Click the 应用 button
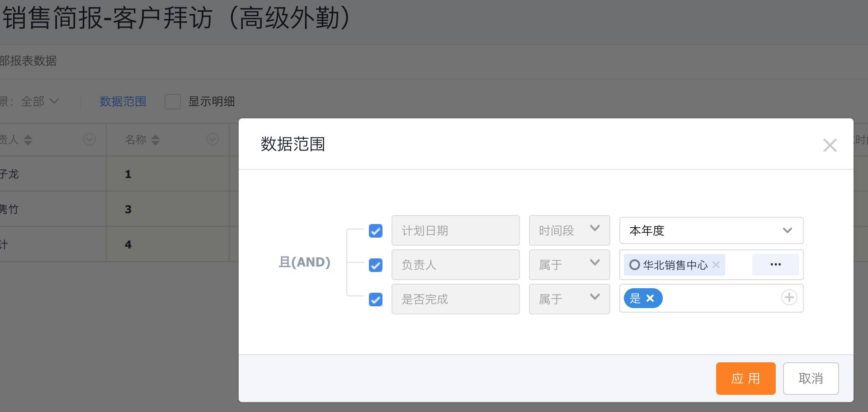The height and width of the screenshot is (412, 868). (x=745, y=379)
